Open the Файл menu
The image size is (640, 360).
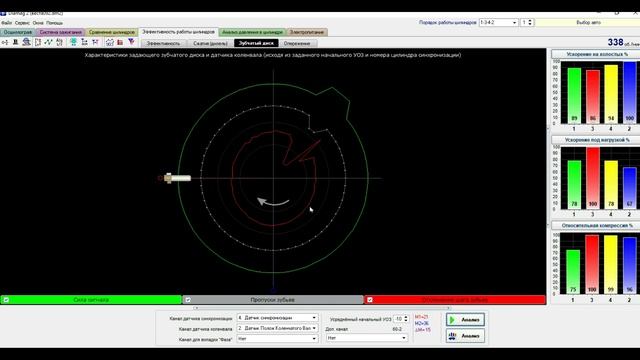7,23
